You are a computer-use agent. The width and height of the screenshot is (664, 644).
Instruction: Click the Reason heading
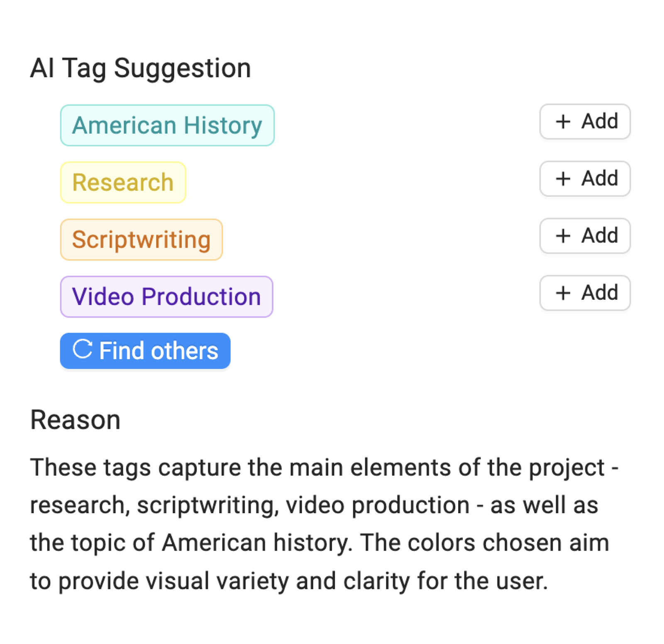pyautogui.click(x=75, y=419)
